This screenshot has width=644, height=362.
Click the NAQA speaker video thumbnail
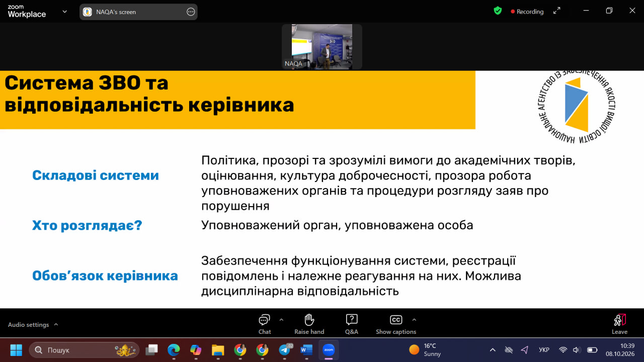[x=322, y=47]
